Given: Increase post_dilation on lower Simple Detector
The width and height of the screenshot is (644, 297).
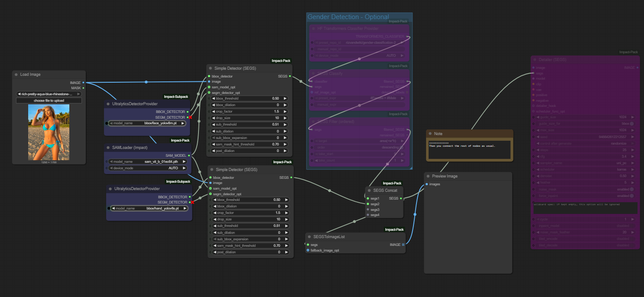Looking at the screenshot, I should 286,252.
